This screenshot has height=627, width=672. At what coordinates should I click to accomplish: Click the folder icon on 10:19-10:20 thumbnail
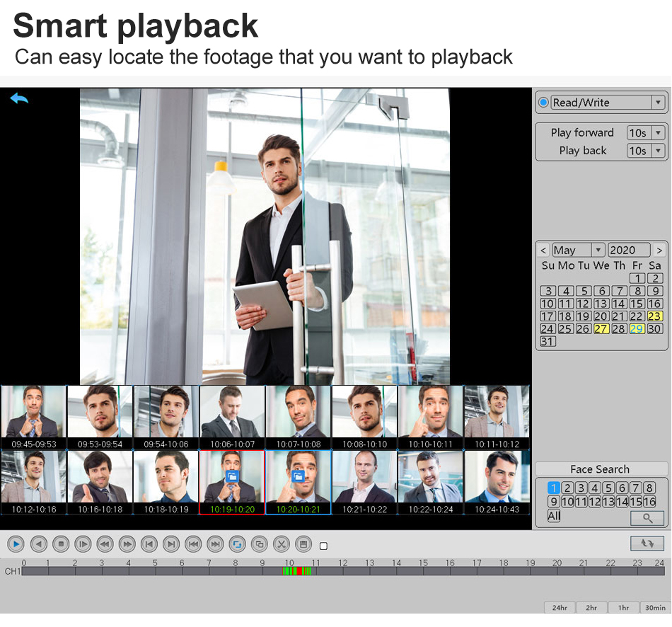tap(231, 477)
